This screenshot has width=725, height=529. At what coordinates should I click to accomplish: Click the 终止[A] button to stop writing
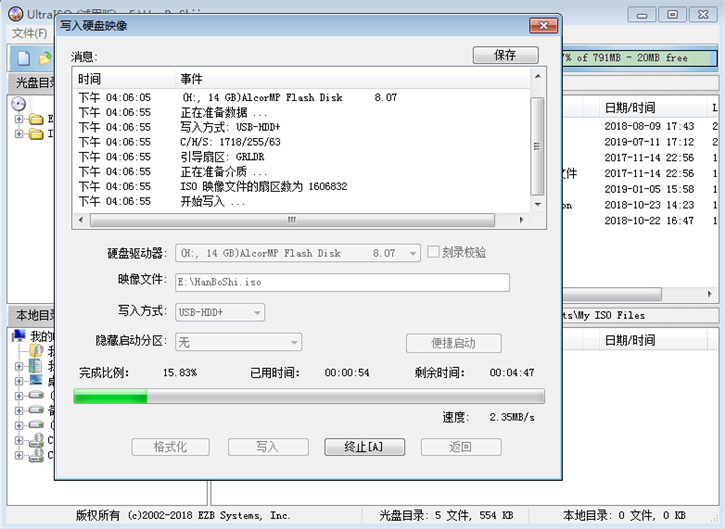tap(364, 447)
